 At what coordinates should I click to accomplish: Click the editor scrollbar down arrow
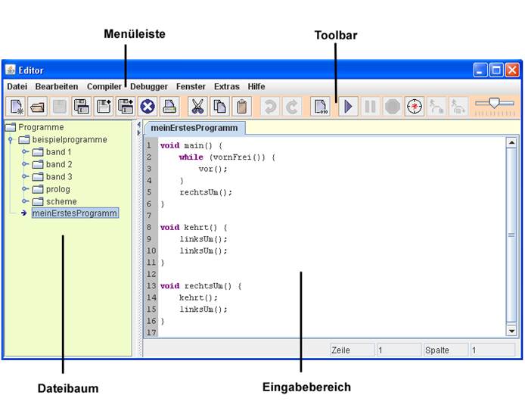point(511,331)
